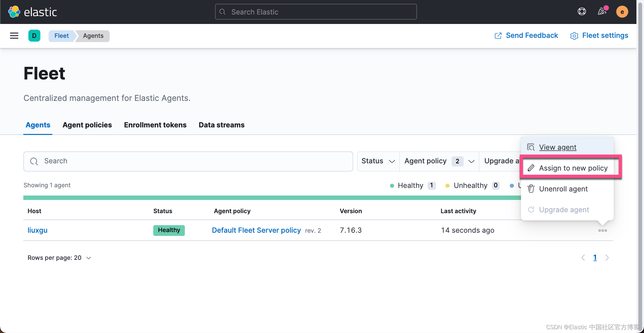Open the help lifebuoy icon
Image resolution: width=644 pixels, height=333 pixels.
point(582,12)
